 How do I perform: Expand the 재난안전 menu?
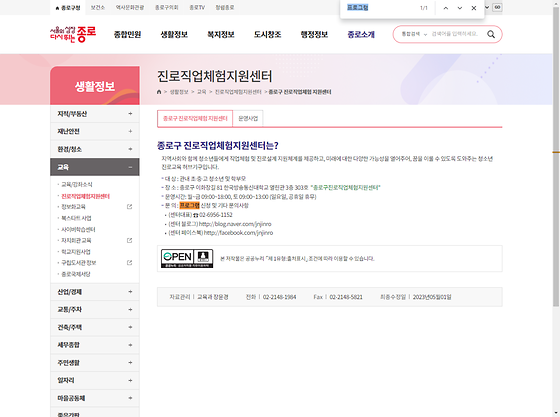95,131
